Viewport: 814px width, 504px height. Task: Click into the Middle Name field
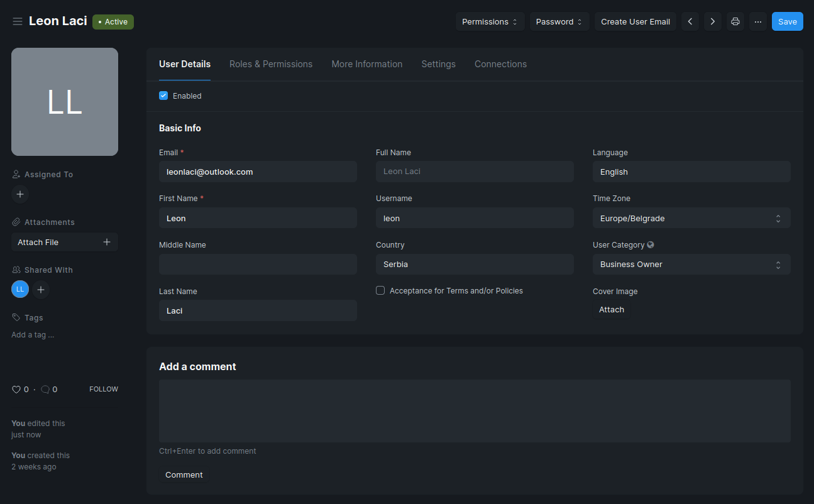pyautogui.click(x=258, y=265)
